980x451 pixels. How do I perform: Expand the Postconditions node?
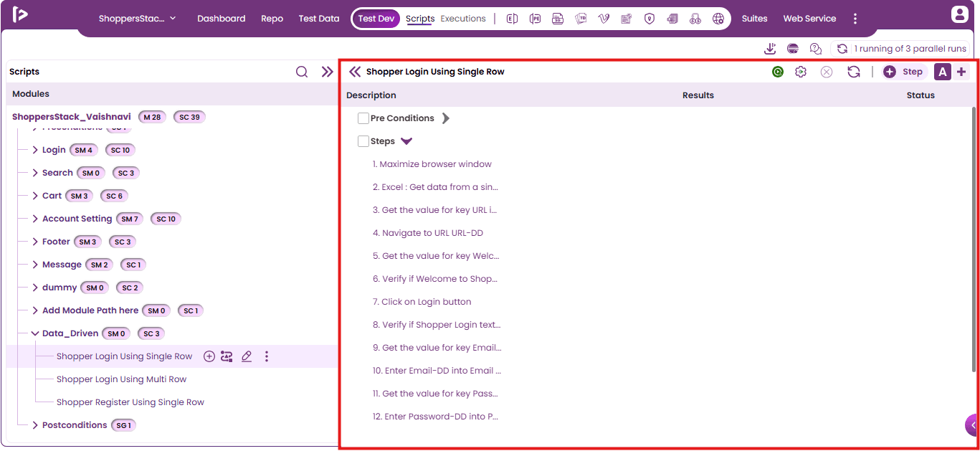[35, 425]
